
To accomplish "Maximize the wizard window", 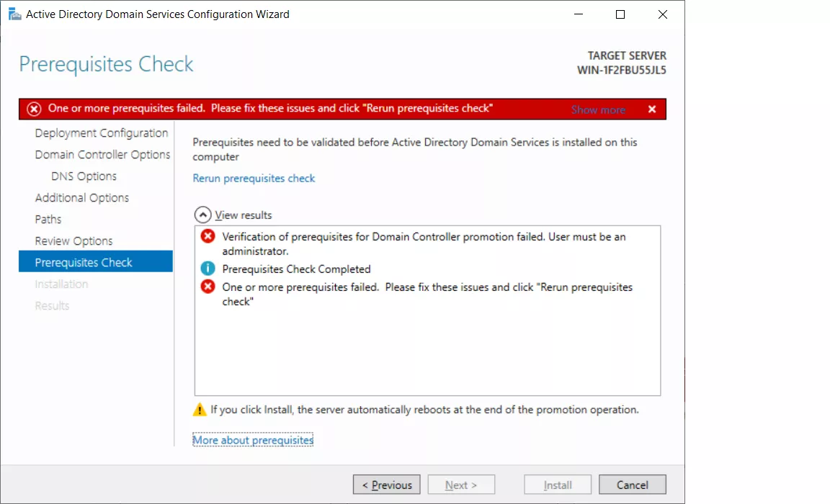I will coord(620,14).
